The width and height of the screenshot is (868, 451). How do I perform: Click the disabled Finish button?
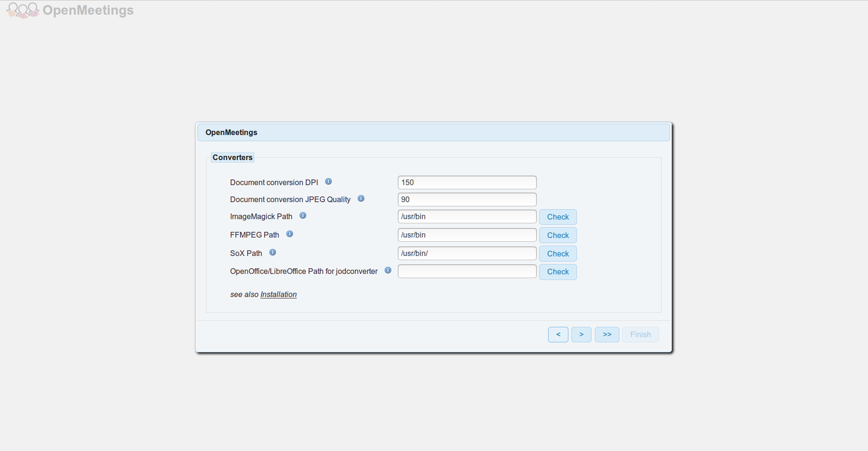tap(640, 334)
